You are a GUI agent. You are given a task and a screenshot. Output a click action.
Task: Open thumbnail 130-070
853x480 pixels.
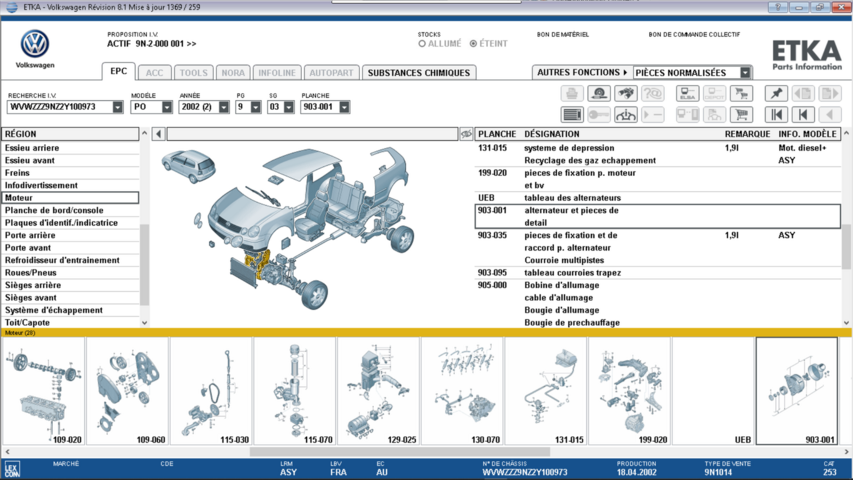point(462,391)
